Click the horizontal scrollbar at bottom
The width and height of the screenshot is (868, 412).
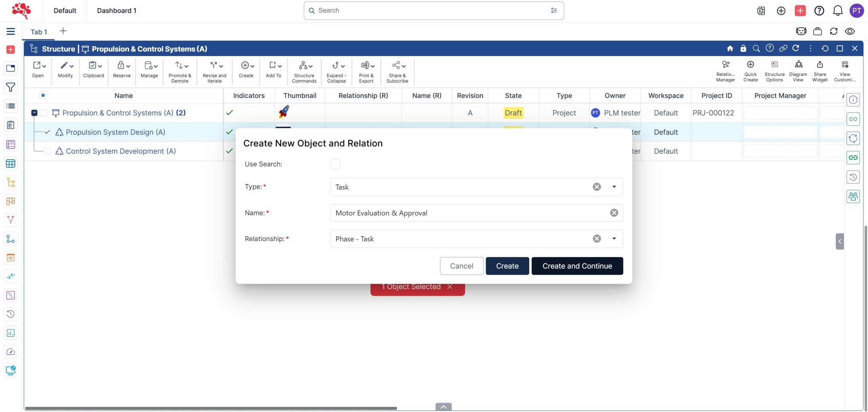tap(210, 408)
